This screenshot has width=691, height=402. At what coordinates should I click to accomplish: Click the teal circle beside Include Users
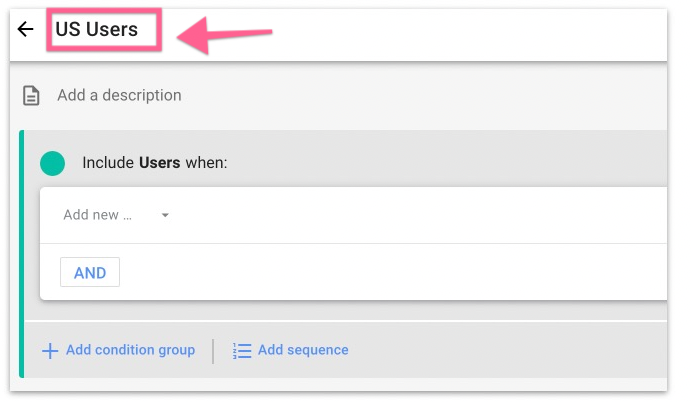click(53, 163)
